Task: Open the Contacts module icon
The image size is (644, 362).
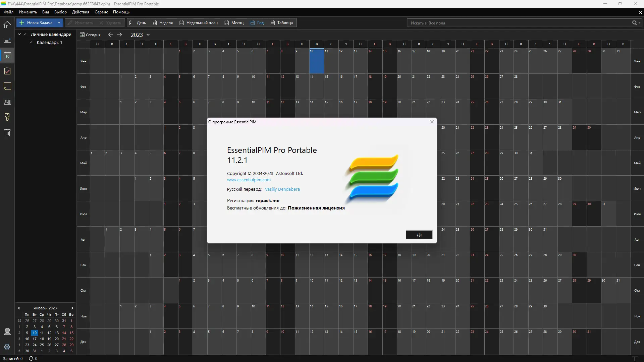Action: [x=7, y=102]
